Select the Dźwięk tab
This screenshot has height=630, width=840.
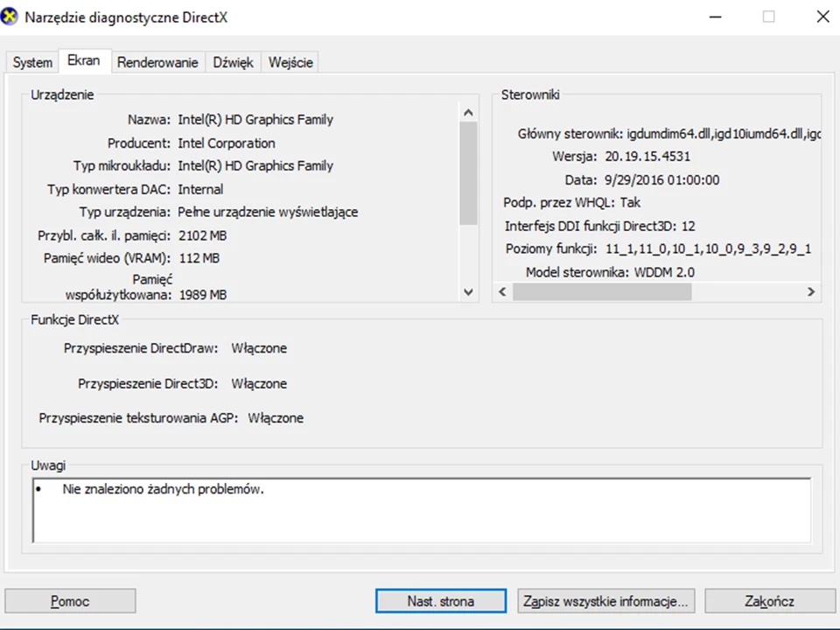[x=232, y=62]
